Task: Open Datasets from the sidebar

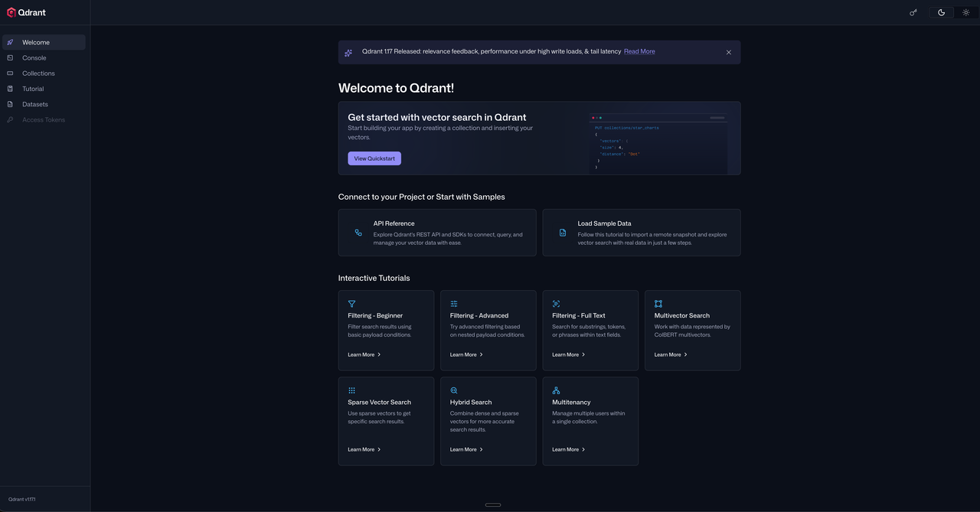Action: pyautogui.click(x=44, y=104)
